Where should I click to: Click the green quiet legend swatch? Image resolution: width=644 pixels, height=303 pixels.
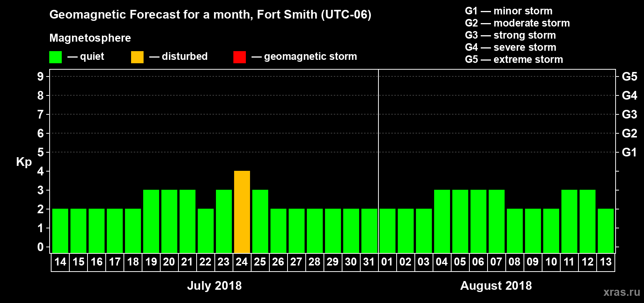55,57
